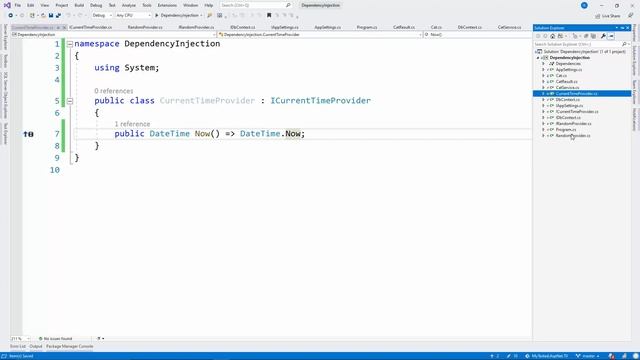The width and height of the screenshot is (640, 360).
Task: Click the Open File toolbar icon
Action: click(x=43, y=16)
